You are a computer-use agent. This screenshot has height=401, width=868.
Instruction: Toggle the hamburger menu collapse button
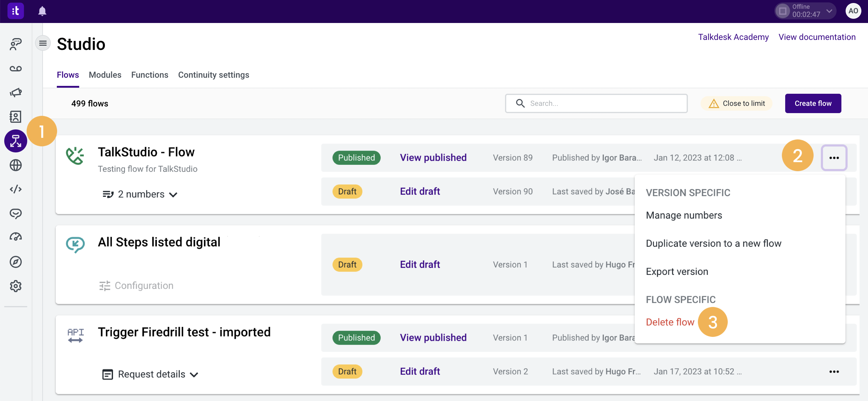pos(43,43)
